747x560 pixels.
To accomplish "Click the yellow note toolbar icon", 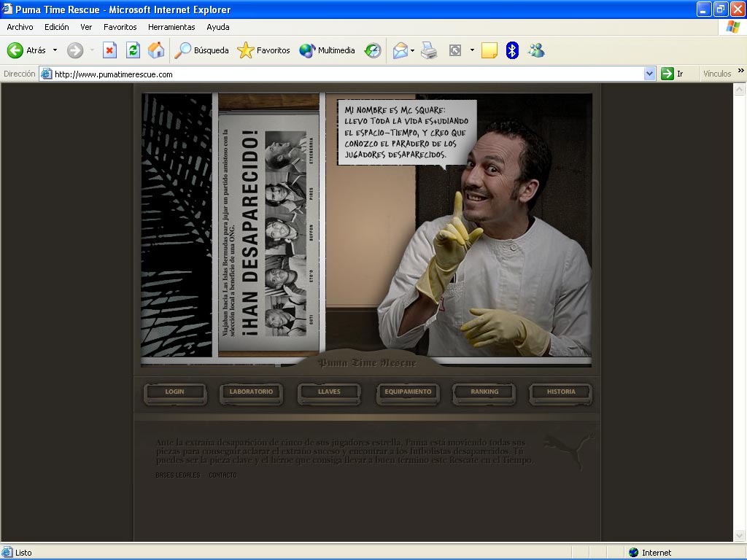I will (x=489, y=50).
